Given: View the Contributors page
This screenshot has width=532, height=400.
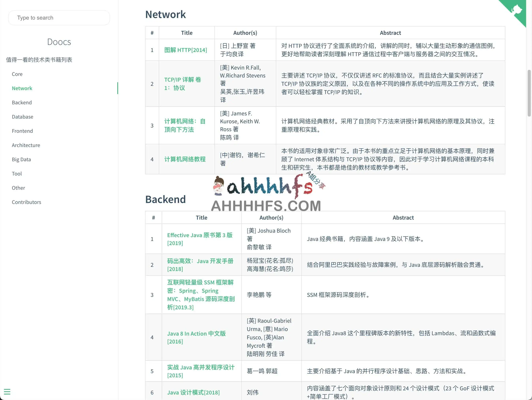Looking at the screenshot, I should (26, 202).
